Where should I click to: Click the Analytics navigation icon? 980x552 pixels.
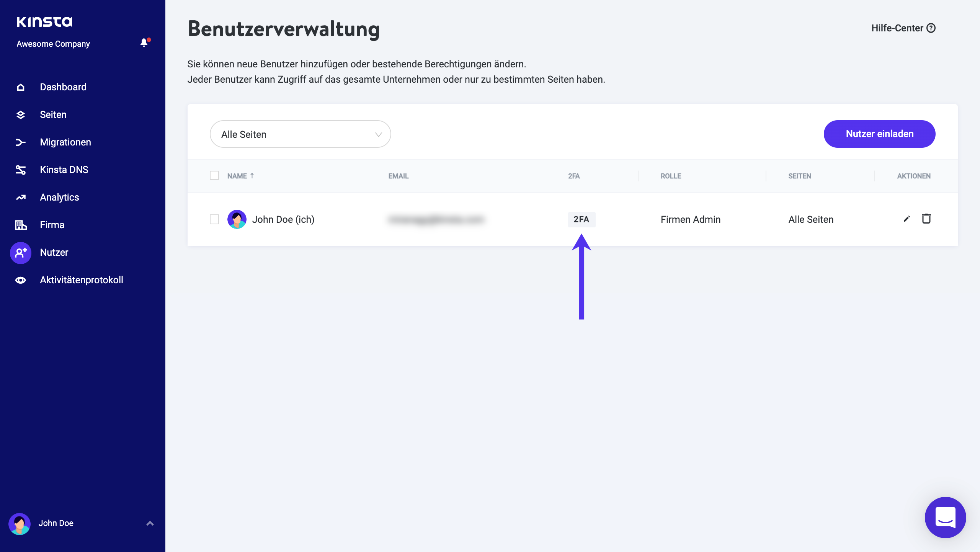(x=20, y=197)
